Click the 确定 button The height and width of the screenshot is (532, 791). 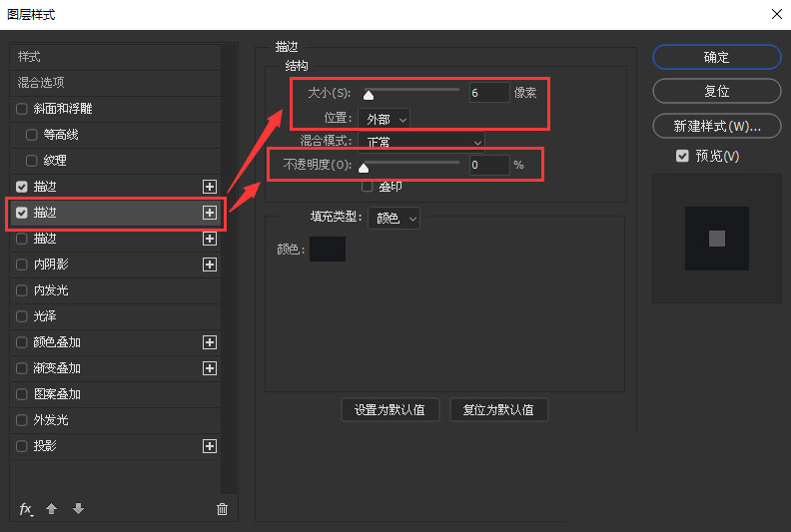(x=717, y=57)
